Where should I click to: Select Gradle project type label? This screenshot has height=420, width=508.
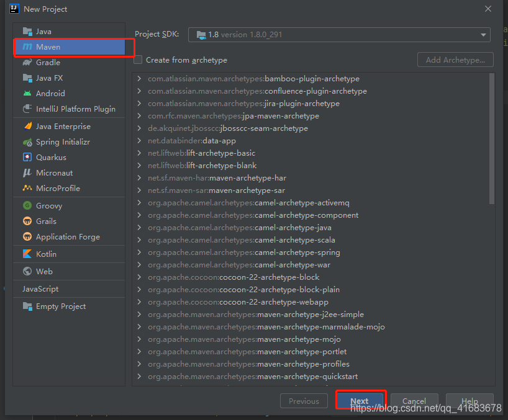(x=48, y=63)
